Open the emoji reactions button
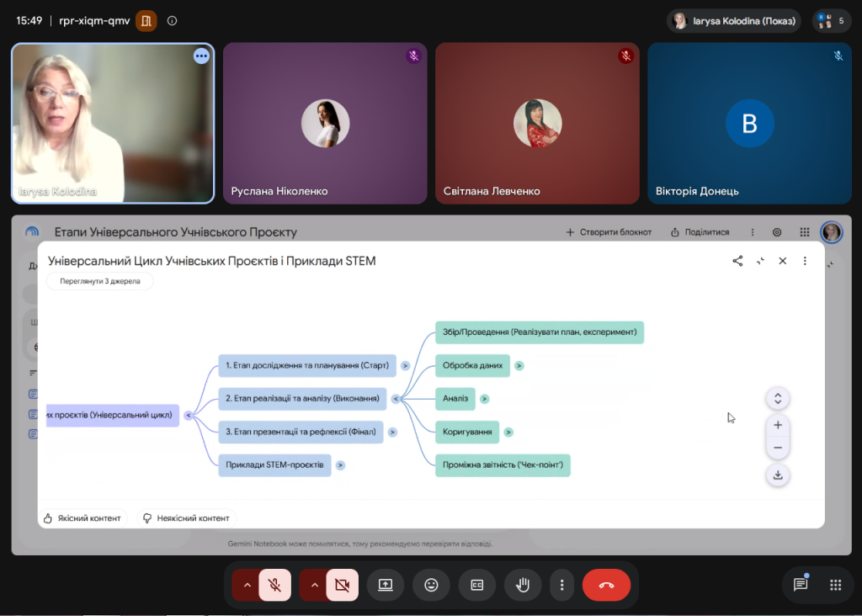Screen dimensions: 862x616 [x=431, y=585]
